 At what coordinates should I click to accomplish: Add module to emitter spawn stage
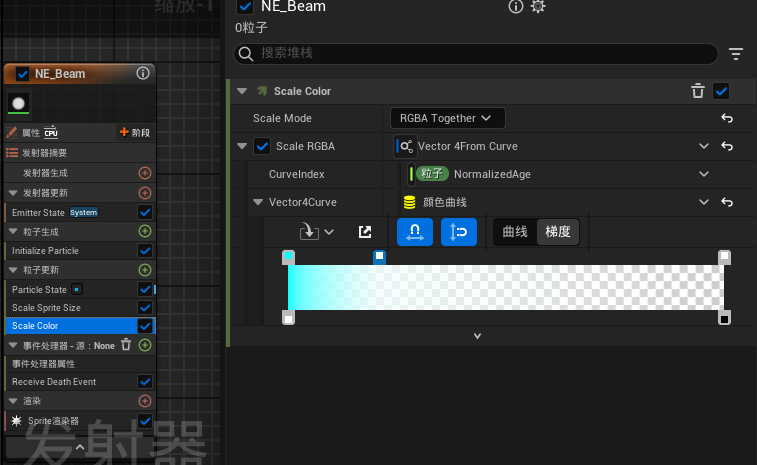pyautogui.click(x=145, y=173)
